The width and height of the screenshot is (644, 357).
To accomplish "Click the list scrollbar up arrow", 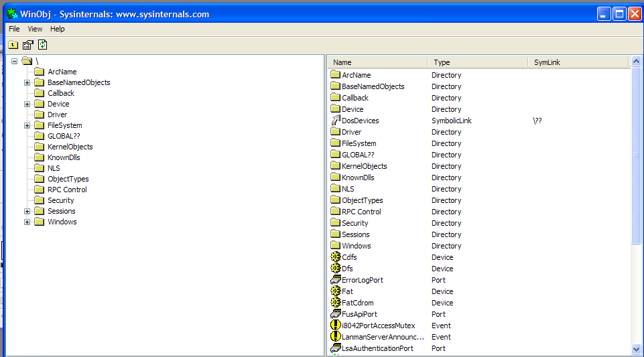I will 636,62.
